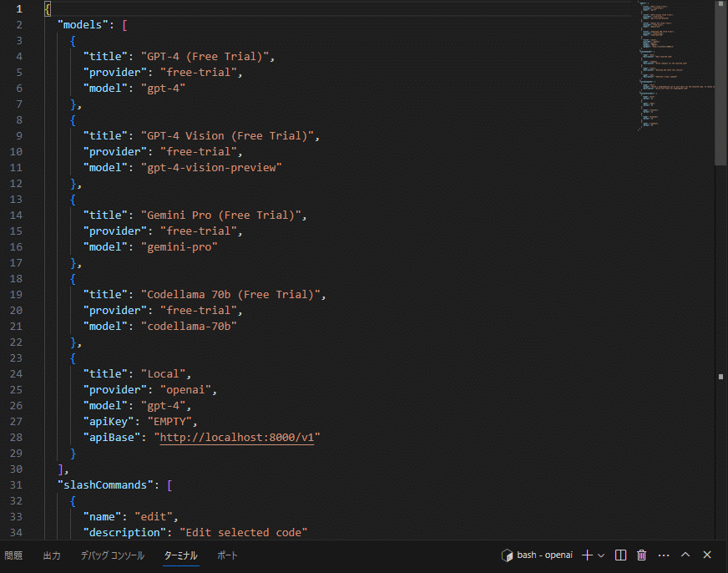Image resolution: width=728 pixels, height=573 pixels.
Task: Open the 出力 (Output) tab
Action: [x=51, y=555]
